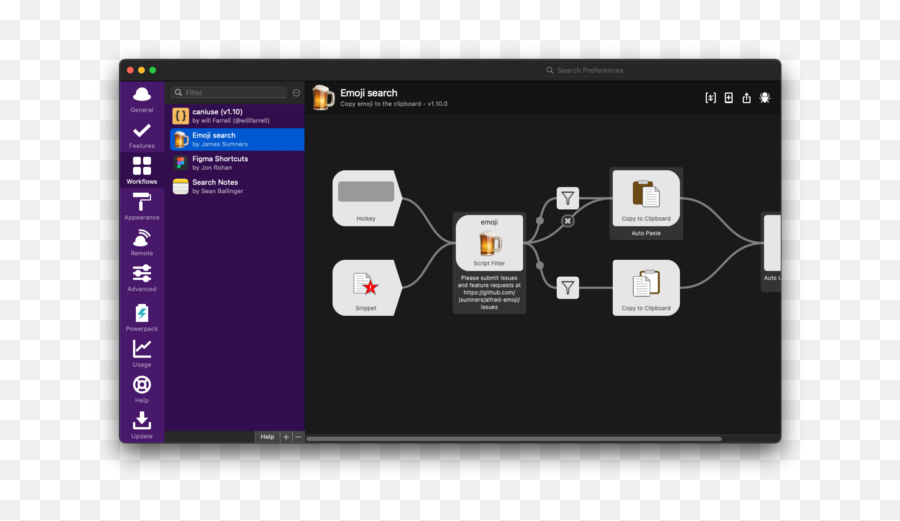Click the Figma Shortcuts logo icon
The image size is (900, 521).
180,163
